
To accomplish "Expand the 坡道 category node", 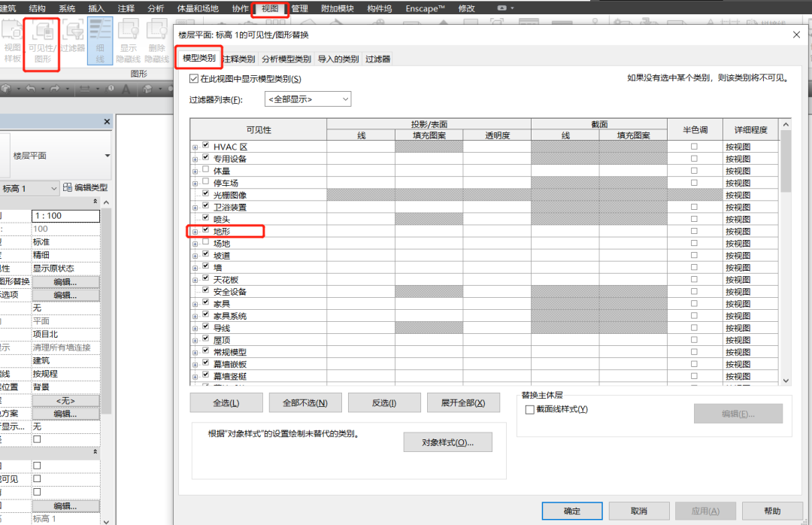I will point(195,256).
